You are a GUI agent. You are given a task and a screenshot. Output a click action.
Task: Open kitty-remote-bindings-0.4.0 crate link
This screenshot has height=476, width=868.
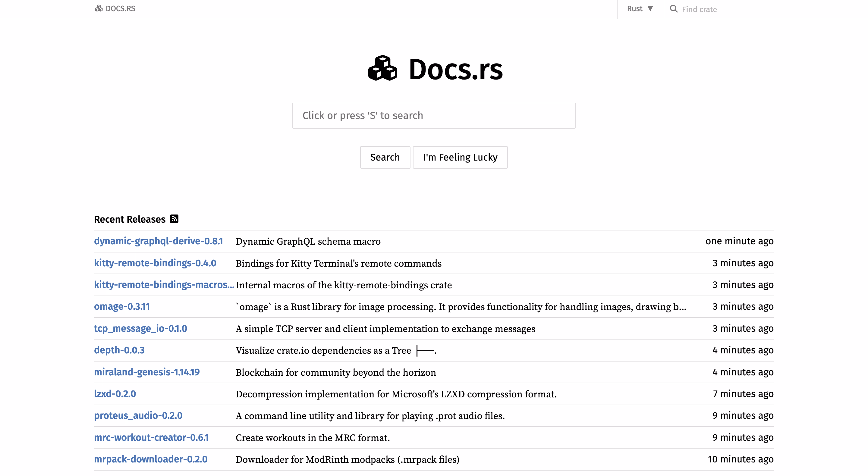pos(155,263)
